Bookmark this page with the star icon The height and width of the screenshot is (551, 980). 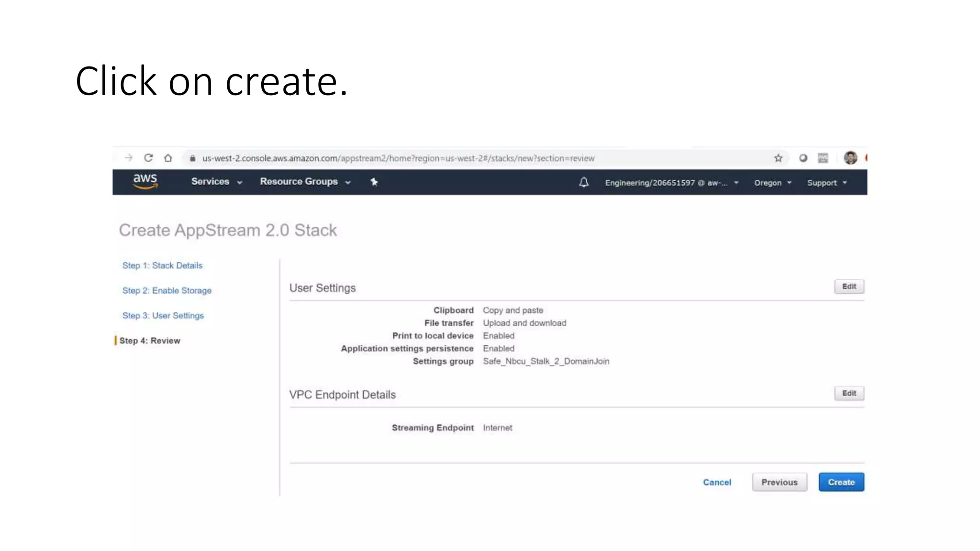pos(778,158)
